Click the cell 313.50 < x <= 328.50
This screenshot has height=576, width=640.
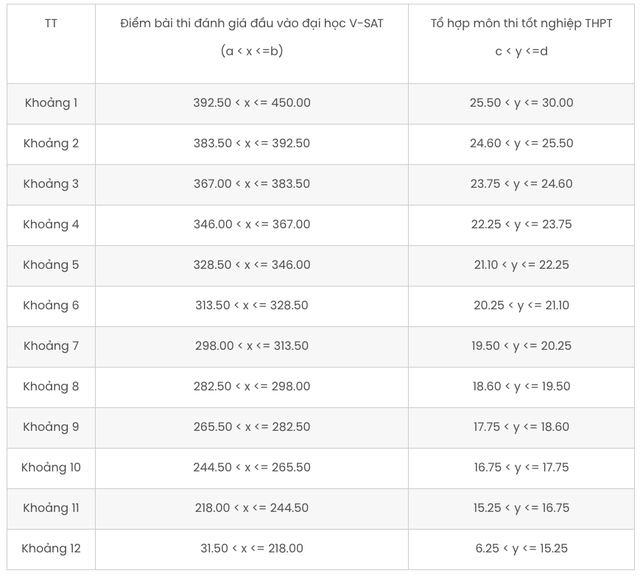point(252,306)
